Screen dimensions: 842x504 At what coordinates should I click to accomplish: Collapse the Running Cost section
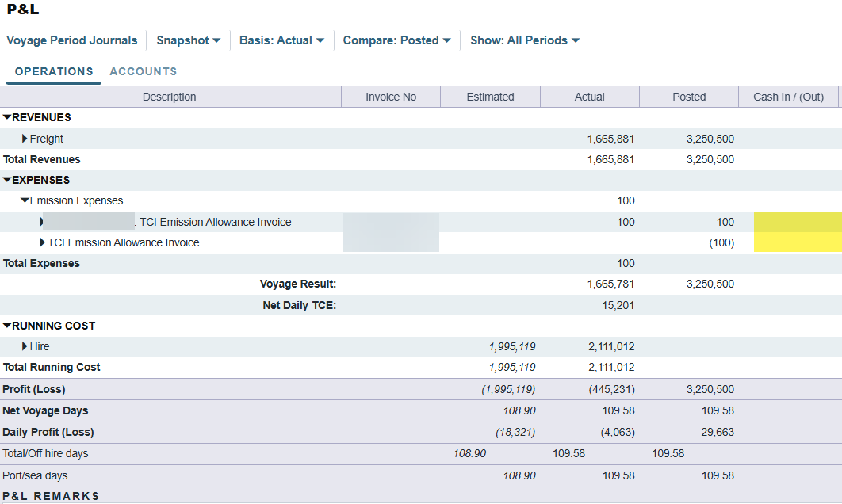pyautogui.click(x=7, y=326)
